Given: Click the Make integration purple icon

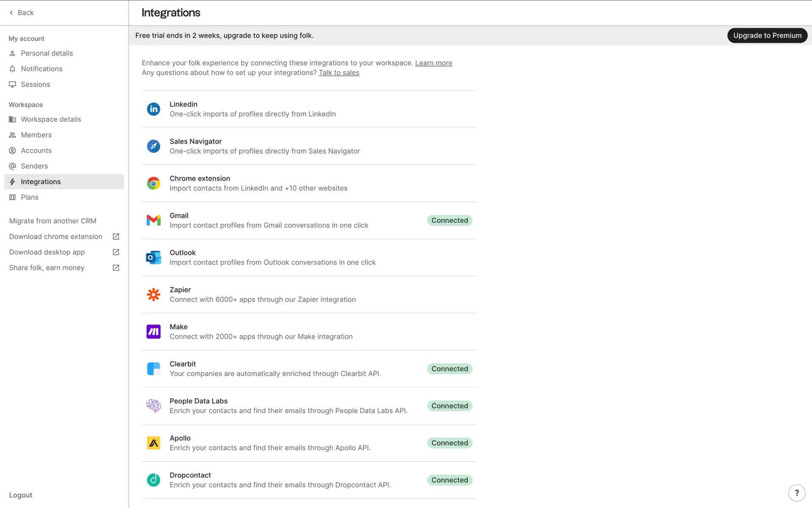Looking at the screenshot, I should pos(154,331).
